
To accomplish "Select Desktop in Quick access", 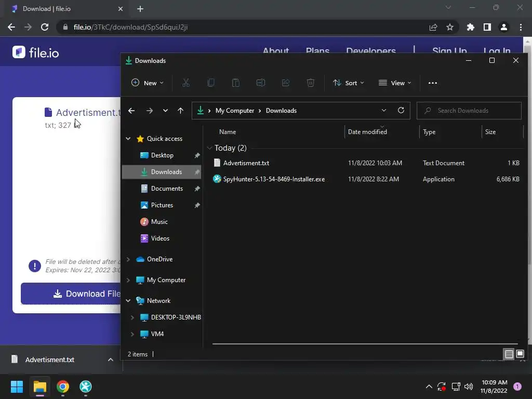I will 162,155.
